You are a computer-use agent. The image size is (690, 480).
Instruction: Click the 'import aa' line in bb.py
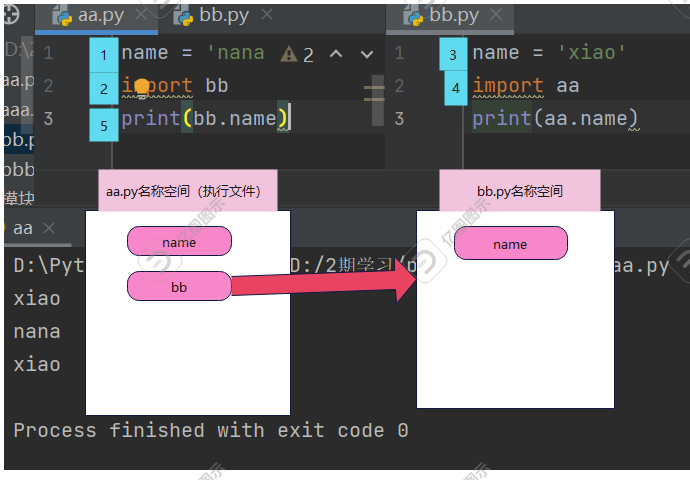(x=526, y=86)
